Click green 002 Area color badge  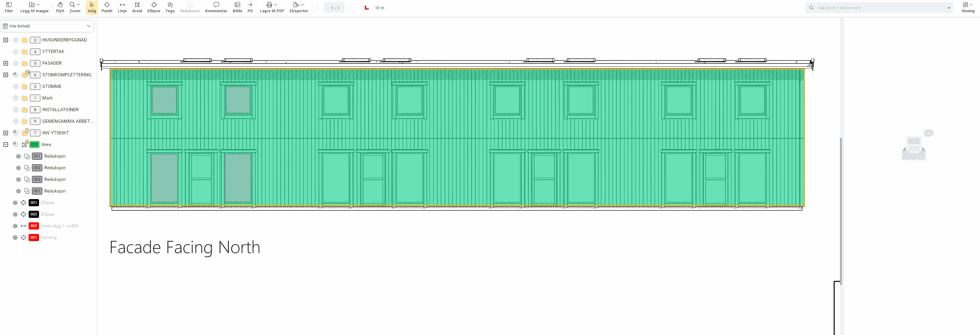[x=34, y=145]
